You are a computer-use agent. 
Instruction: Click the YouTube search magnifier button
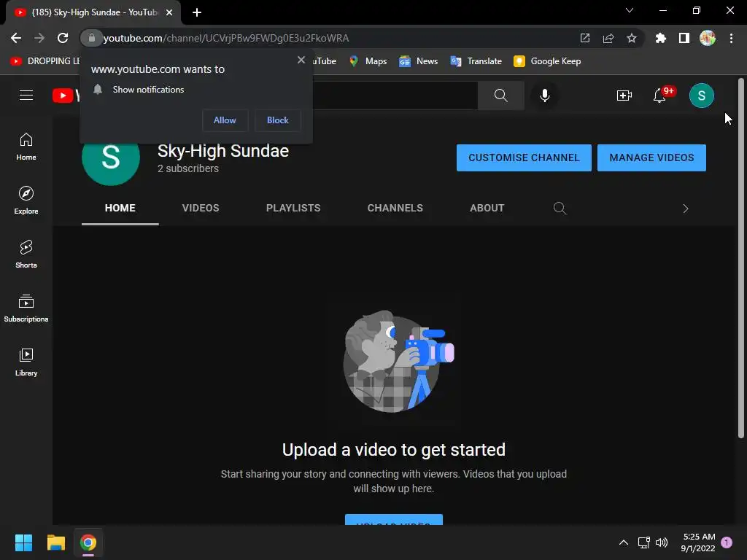(500, 96)
